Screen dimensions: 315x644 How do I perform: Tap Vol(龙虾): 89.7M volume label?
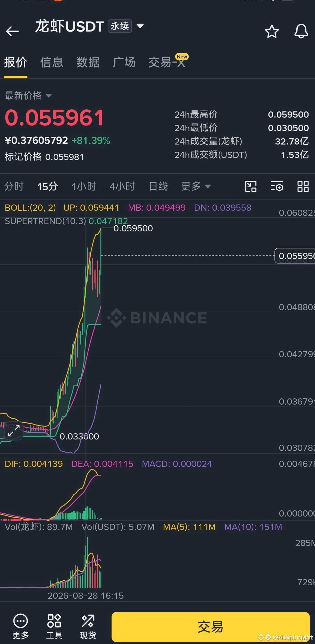pyautogui.click(x=39, y=527)
